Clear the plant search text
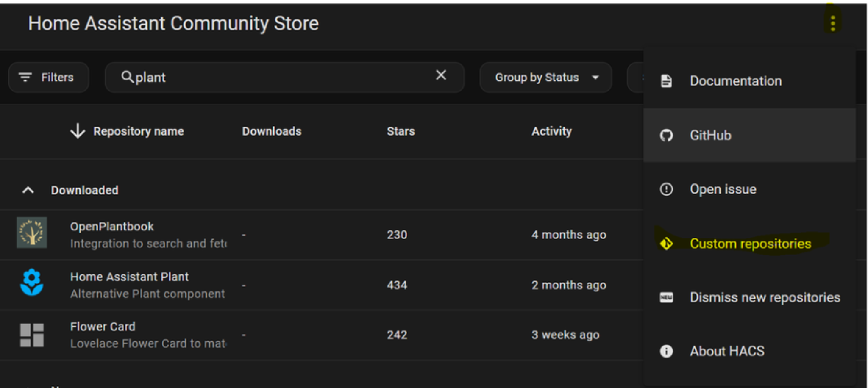This screenshot has width=868, height=388. (441, 75)
